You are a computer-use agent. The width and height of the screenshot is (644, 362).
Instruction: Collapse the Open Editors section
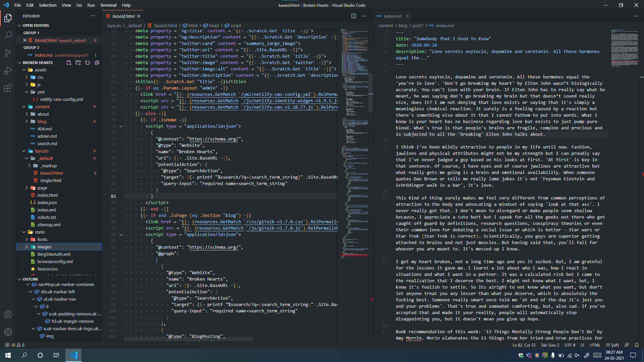[x=19, y=25]
